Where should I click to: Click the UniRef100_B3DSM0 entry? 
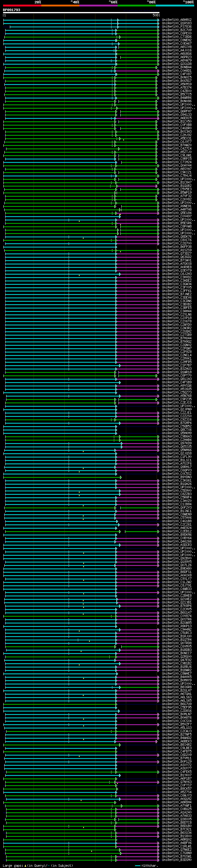pos(177,860)
